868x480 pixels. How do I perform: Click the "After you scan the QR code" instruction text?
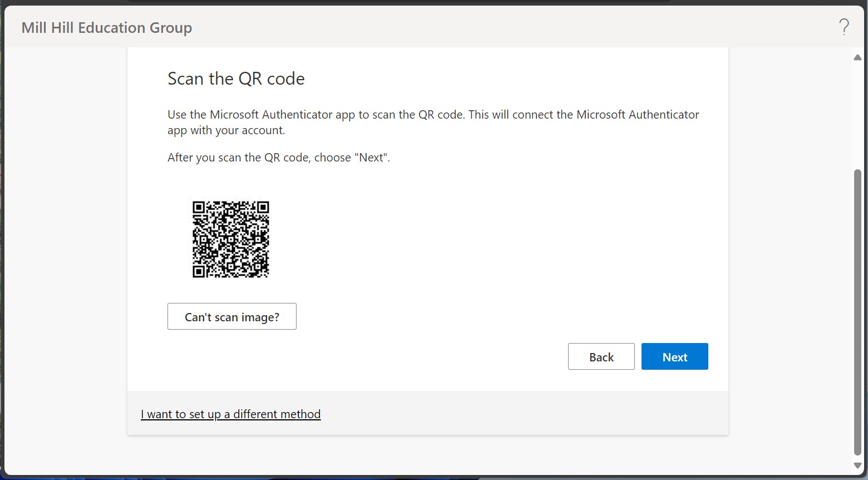[279, 158]
